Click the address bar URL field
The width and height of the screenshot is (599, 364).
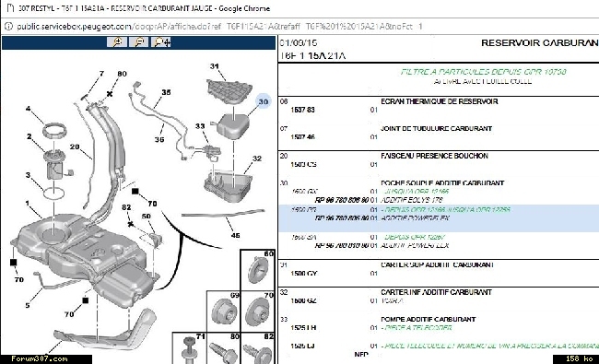tap(219, 27)
